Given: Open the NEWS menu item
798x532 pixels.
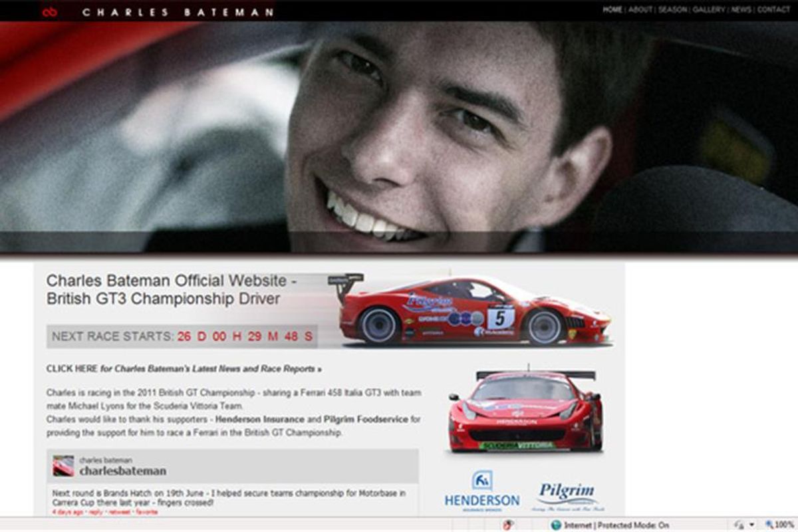Looking at the screenshot, I should [x=740, y=11].
